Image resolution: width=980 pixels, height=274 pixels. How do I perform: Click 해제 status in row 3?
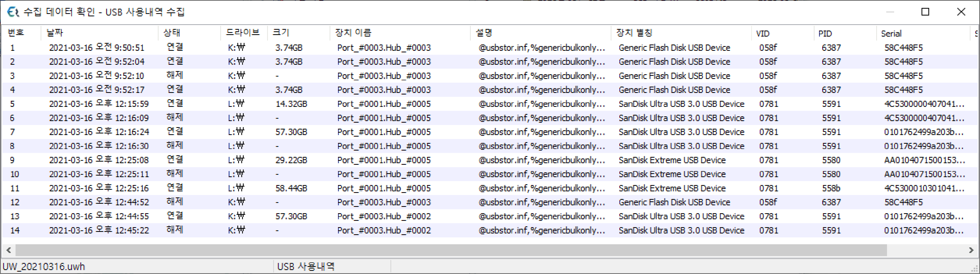(175, 75)
